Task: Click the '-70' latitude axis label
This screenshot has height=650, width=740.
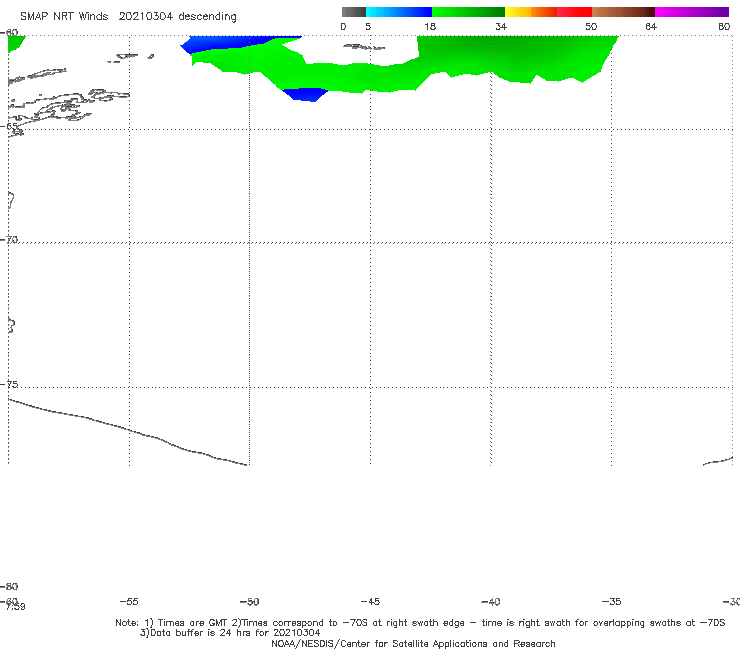Action: (x=9, y=240)
